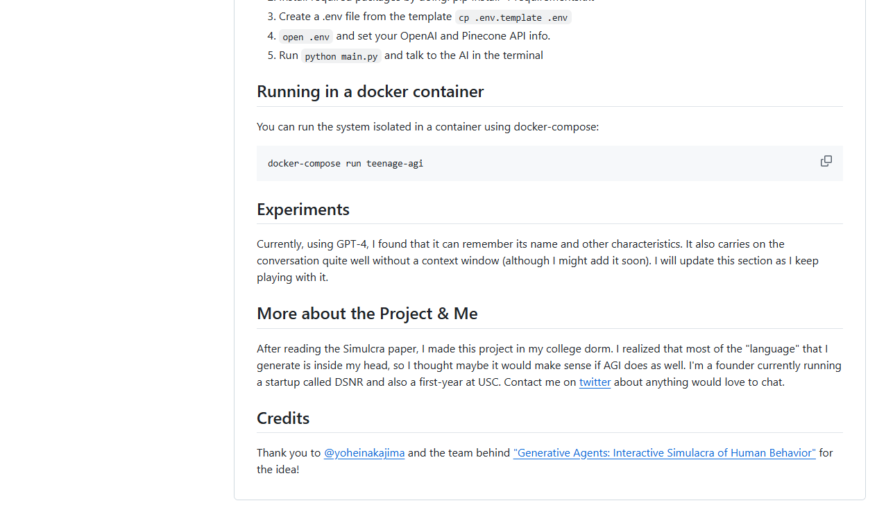Click list item 'Create a .env file from the template'
877x528 pixels.
tap(365, 17)
